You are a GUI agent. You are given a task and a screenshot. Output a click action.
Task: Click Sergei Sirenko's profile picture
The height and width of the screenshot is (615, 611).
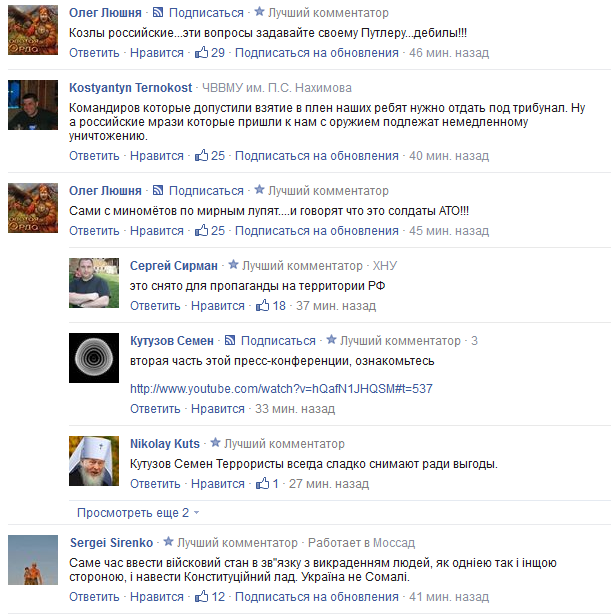coord(33,560)
